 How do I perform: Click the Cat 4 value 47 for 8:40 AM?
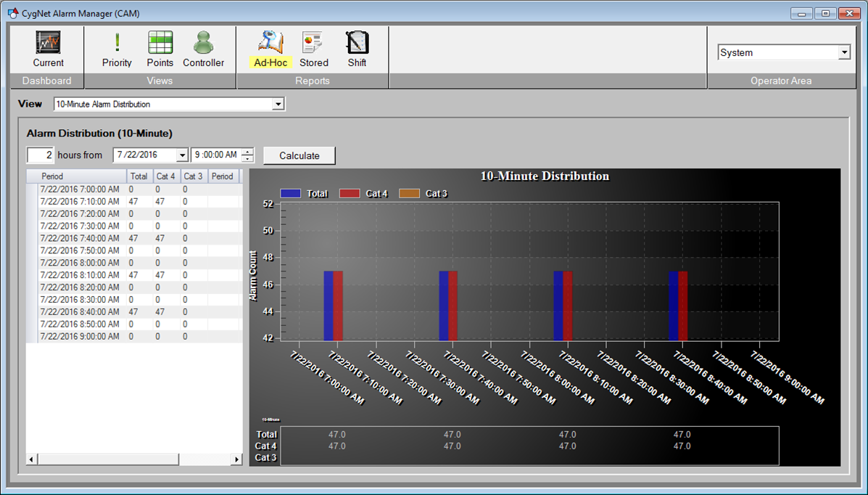pos(160,312)
